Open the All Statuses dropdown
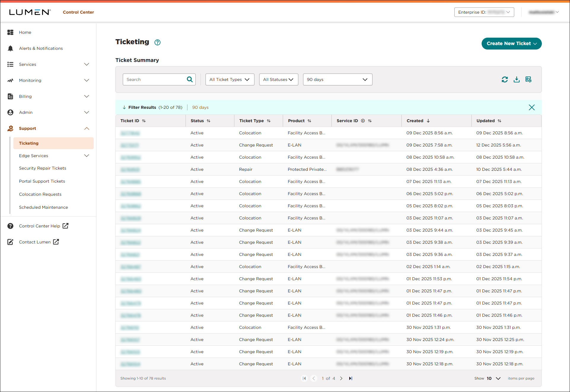Screen dimensions: 570x392 point(278,79)
